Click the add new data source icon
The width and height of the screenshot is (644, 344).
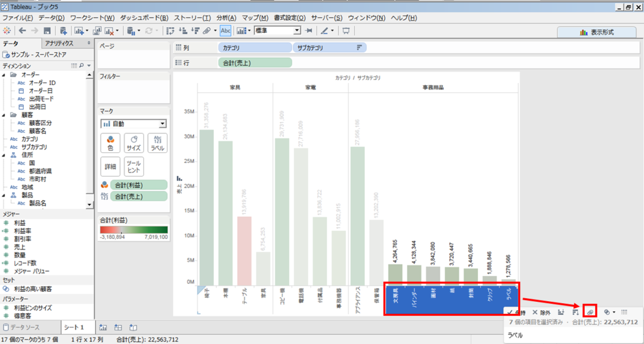(x=64, y=31)
